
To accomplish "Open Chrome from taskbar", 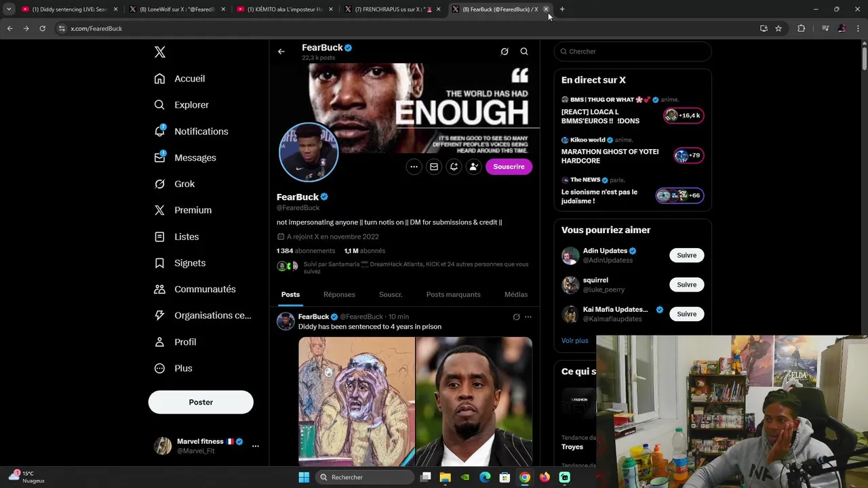I will click(525, 477).
